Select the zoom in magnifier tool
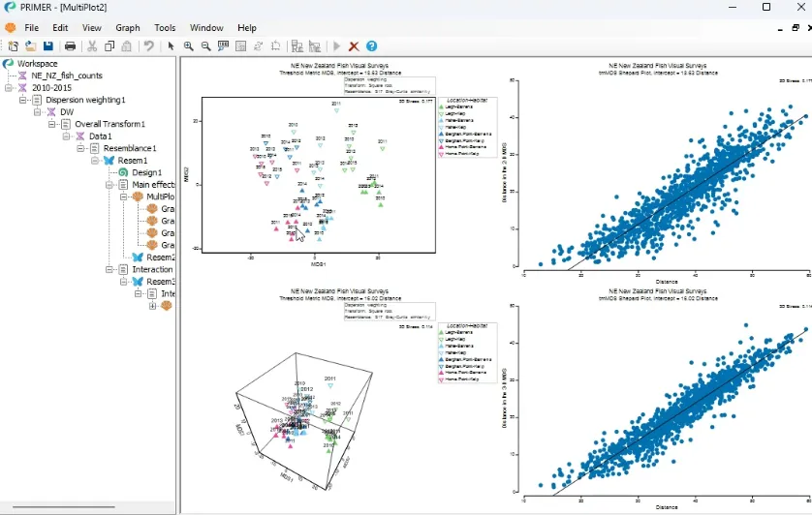This screenshot has width=812, height=515. 189,46
